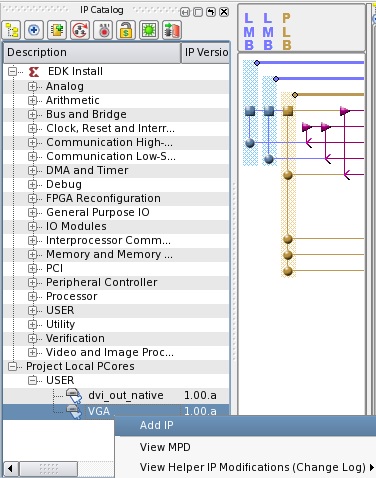Expand the Arithmetic category

point(32,100)
